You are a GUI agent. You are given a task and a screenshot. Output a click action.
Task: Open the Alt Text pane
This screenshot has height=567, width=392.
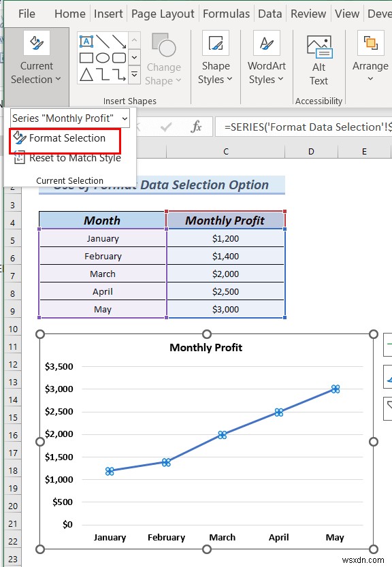[x=319, y=60]
